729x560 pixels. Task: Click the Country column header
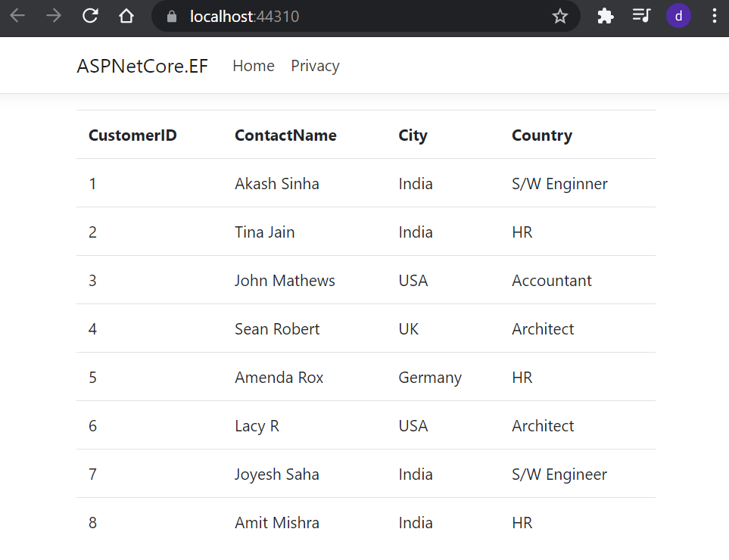pyautogui.click(x=541, y=135)
